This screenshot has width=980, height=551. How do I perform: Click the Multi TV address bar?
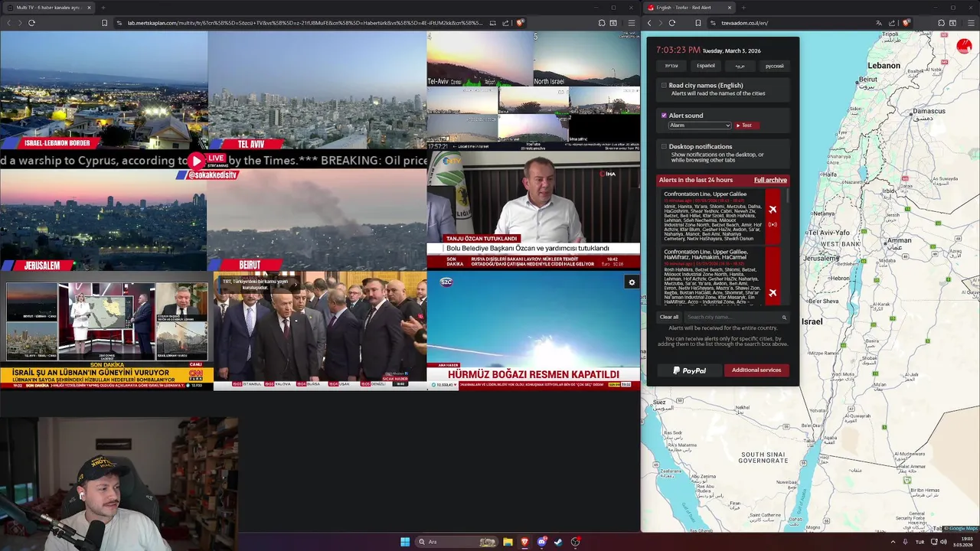304,23
